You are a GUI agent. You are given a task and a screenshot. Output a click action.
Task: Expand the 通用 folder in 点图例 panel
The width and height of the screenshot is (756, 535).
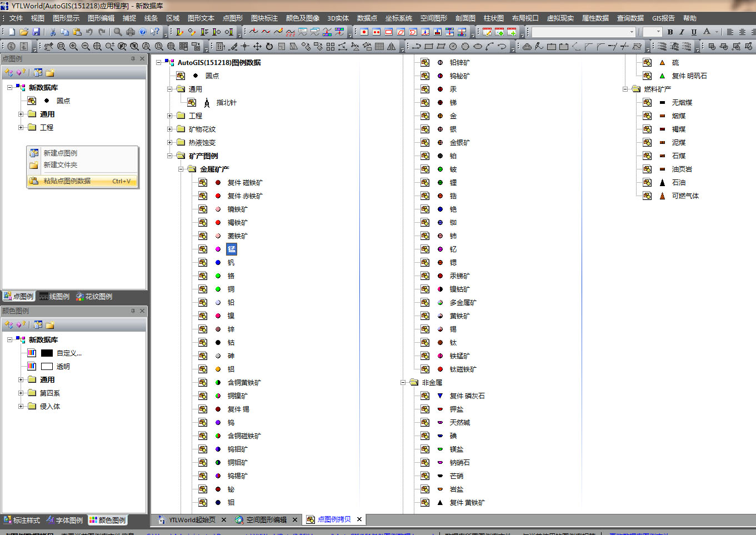click(x=21, y=114)
